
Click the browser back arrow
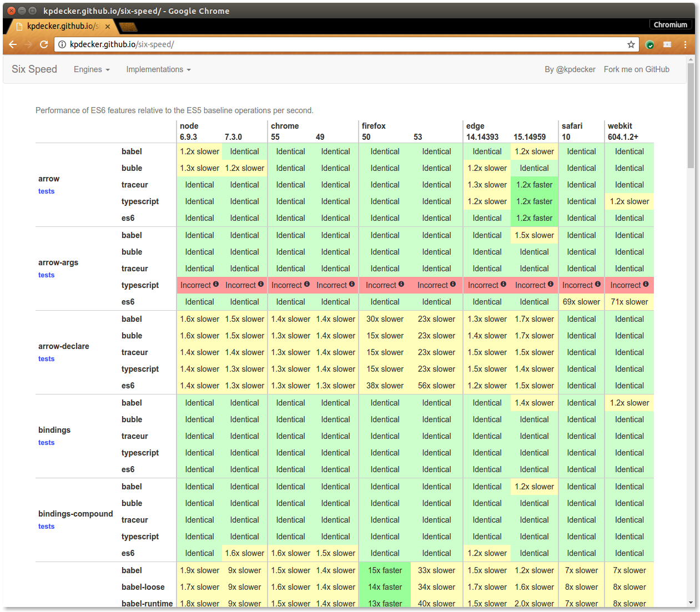pyautogui.click(x=13, y=44)
